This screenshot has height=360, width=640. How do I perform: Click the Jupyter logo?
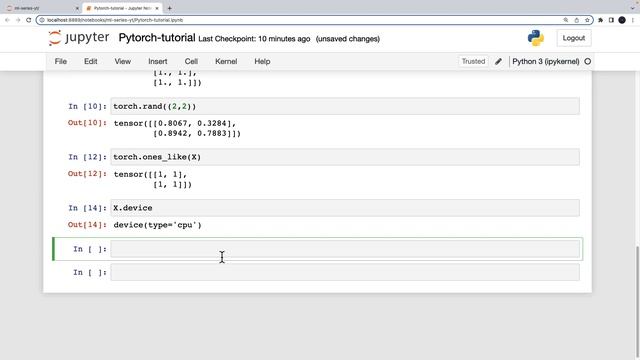pos(79,38)
